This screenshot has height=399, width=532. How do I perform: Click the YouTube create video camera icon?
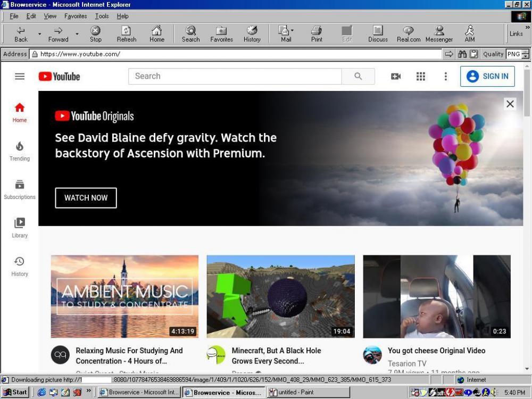[396, 77]
